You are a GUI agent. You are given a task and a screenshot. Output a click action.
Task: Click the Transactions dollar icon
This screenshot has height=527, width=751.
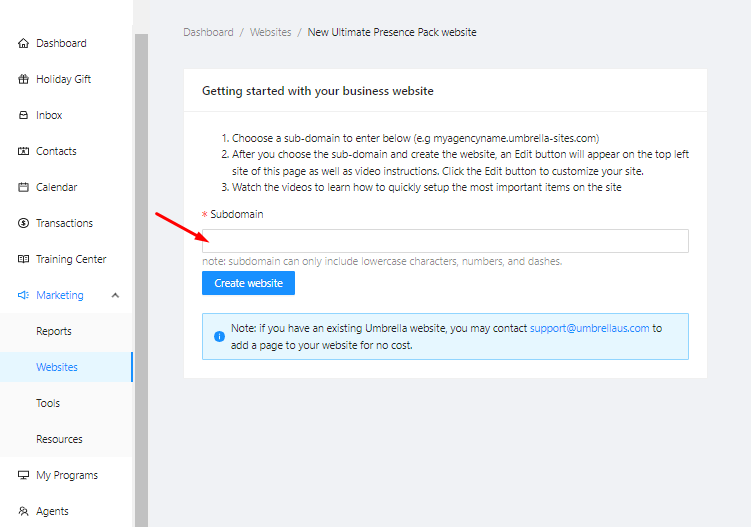[23, 223]
